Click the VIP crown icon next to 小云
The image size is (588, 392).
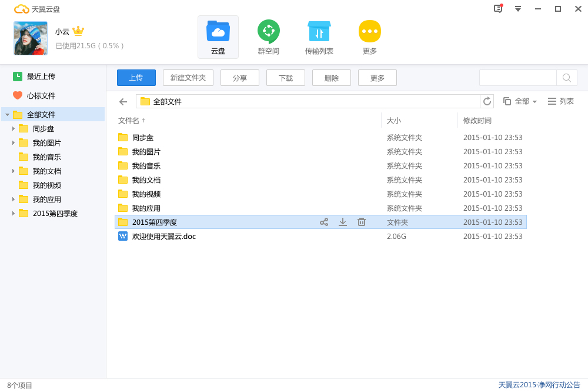pos(78,32)
